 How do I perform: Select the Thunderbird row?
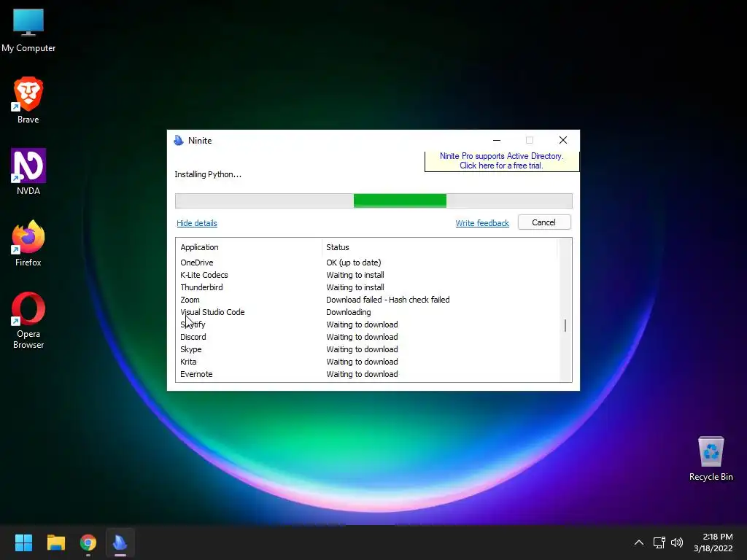[367, 287]
